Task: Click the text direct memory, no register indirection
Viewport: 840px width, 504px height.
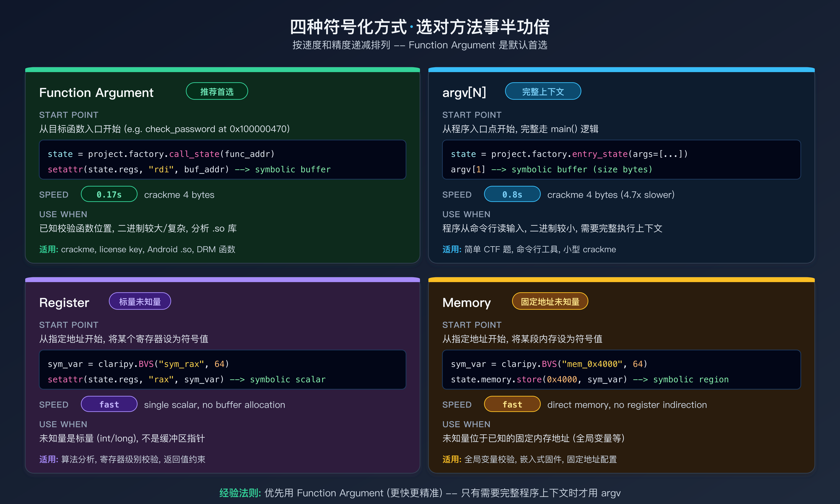Action: tap(627, 404)
